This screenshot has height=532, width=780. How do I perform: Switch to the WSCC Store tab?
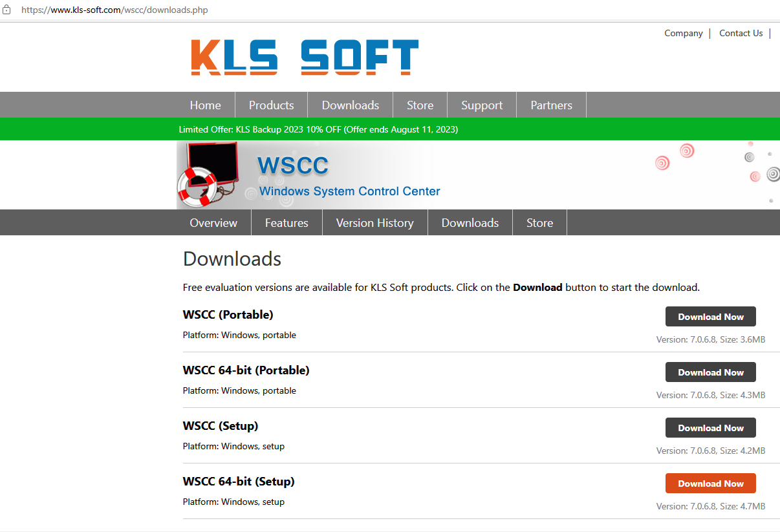point(539,223)
